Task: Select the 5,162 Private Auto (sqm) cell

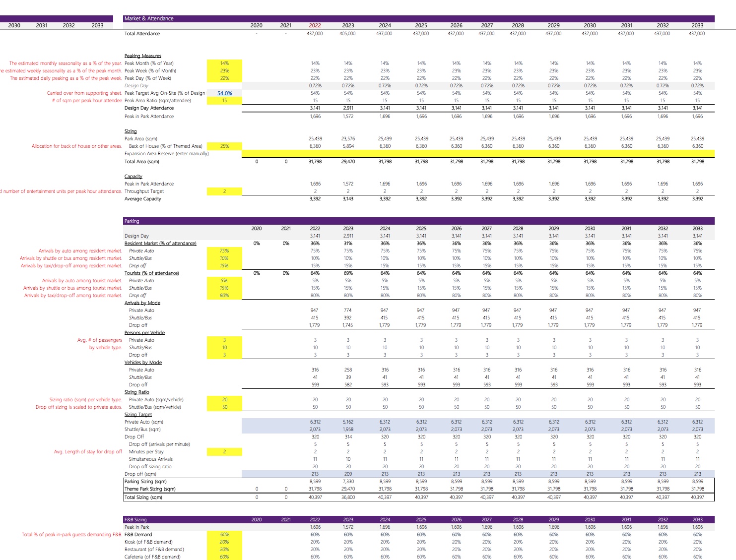Action: click(348, 422)
